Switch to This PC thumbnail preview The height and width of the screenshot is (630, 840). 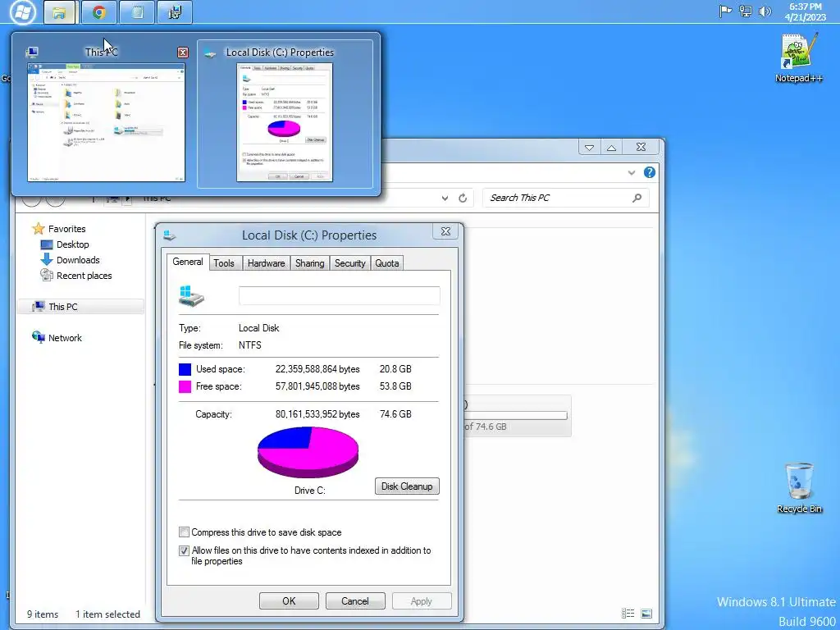106,122
